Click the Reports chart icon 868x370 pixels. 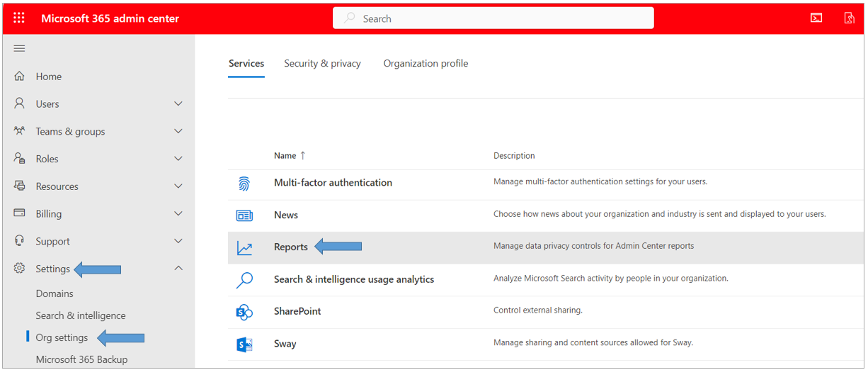click(244, 248)
